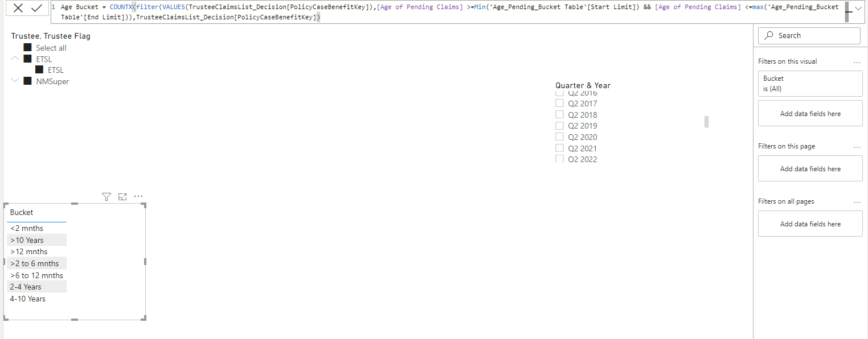Open options for Filters on this visual

857,61
